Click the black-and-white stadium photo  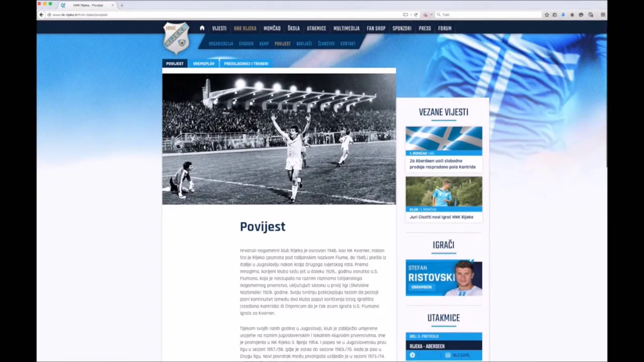coord(279,139)
